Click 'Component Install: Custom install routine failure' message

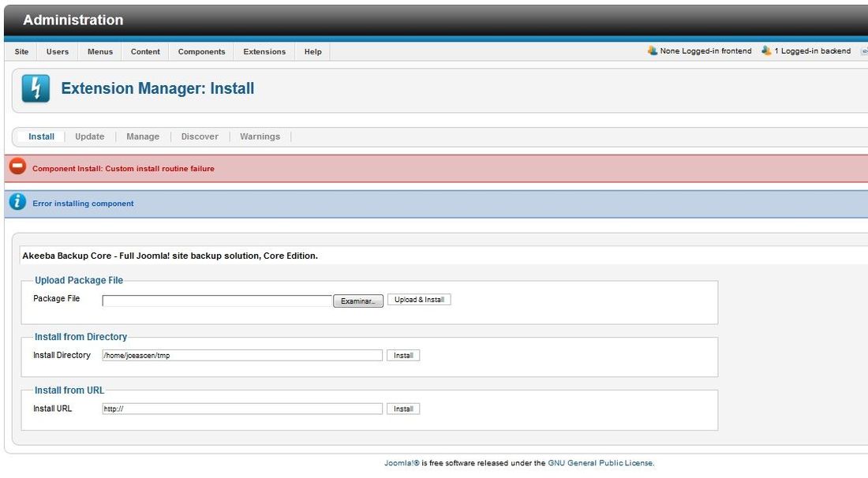coord(123,169)
